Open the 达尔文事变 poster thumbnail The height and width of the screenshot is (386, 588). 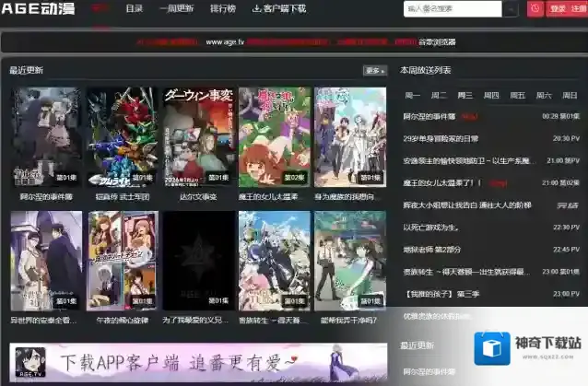click(198, 137)
